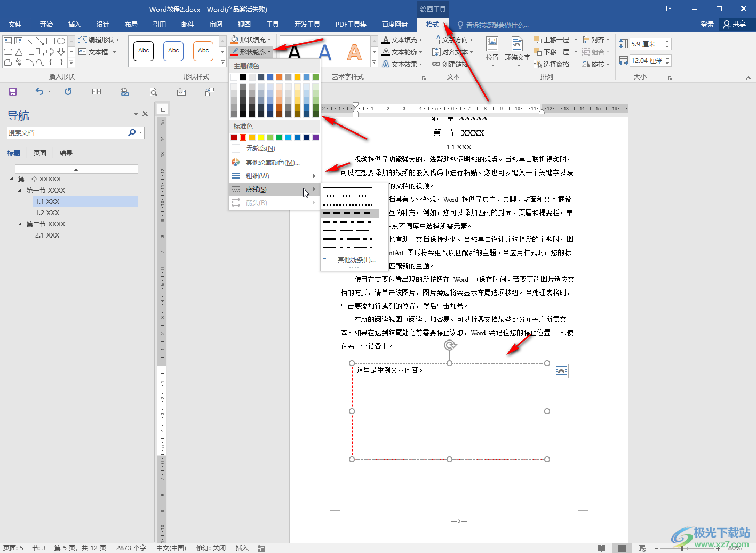Select the rectangle shape in shapes gallery
Viewport: 756px width, 553px height.
point(51,41)
